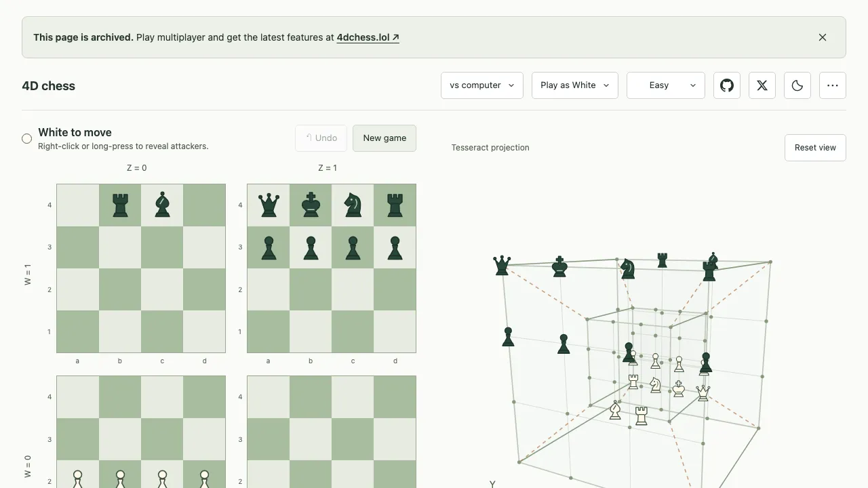Open the "vs computer" opponent dropdown
The height and width of the screenshot is (488, 868).
point(482,85)
